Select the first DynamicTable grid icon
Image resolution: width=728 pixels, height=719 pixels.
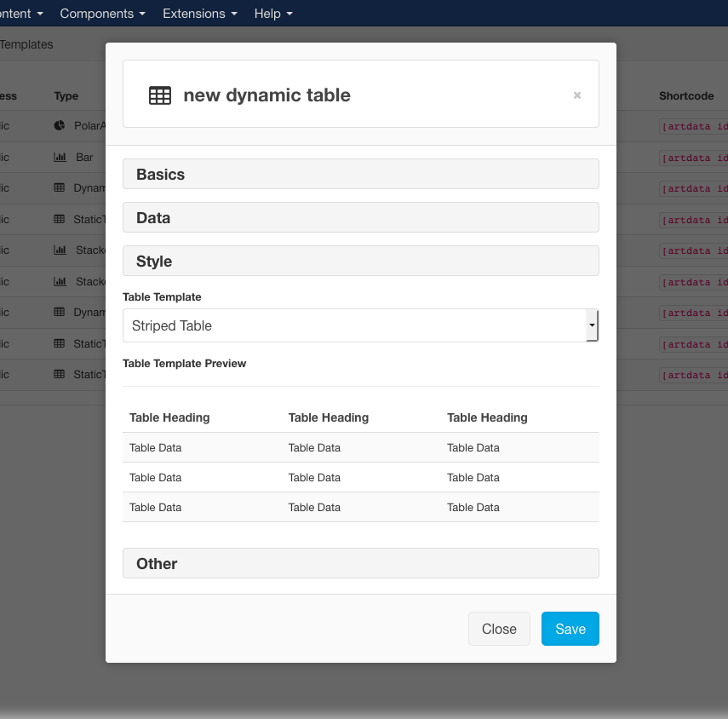(x=57, y=187)
